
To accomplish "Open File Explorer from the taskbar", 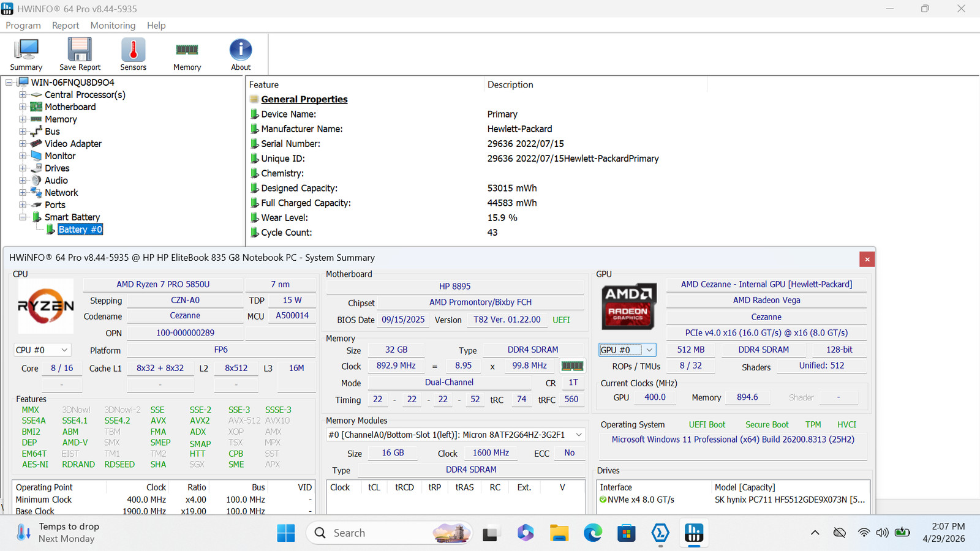I will point(559,533).
